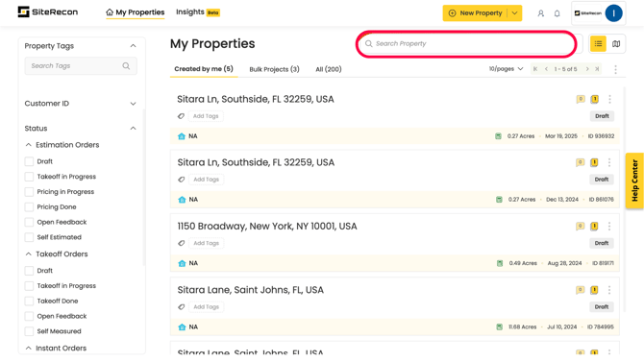Open the user account icon
Viewport: 644px width, 362px height.
[x=541, y=13]
